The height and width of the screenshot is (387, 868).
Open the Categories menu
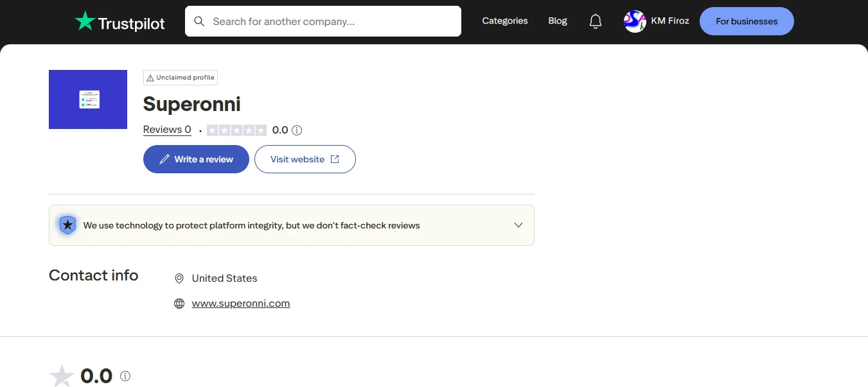[x=505, y=21]
